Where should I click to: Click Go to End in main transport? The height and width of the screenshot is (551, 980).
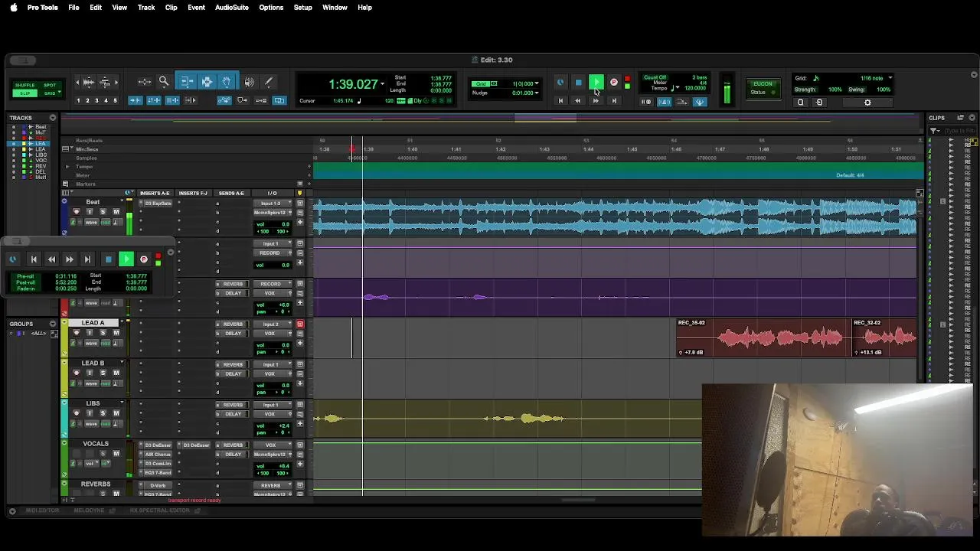613,101
